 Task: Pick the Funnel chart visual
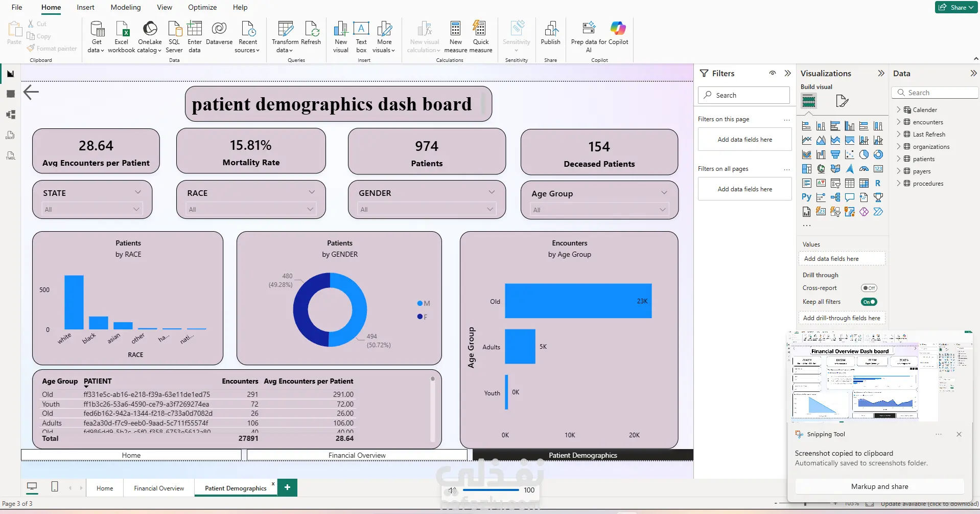pyautogui.click(x=835, y=154)
